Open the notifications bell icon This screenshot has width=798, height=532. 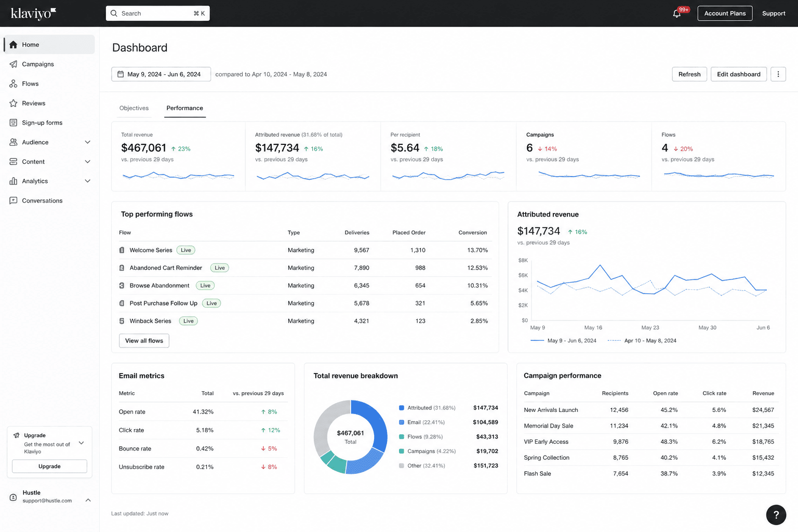[676, 14]
